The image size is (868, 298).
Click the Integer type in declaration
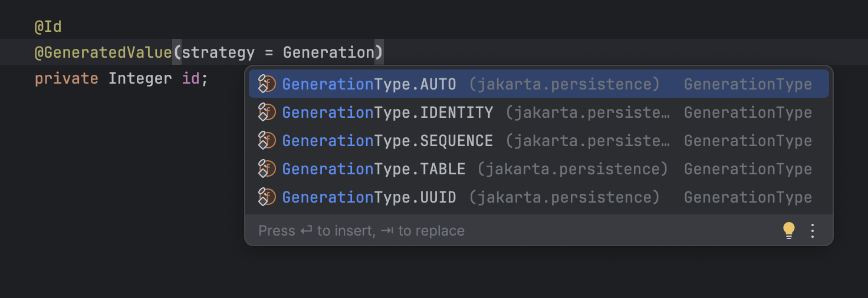point(140,78)
